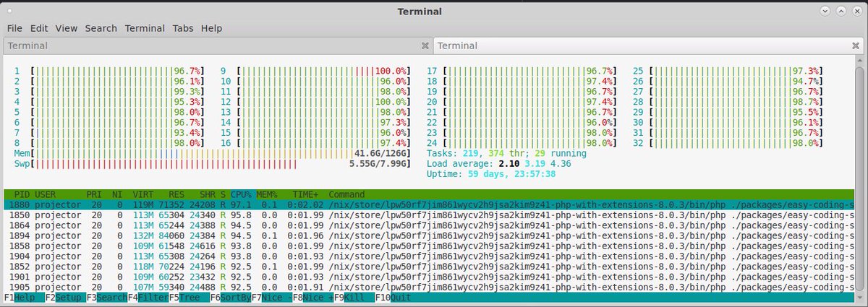Click the Load average line
The height and width of the screenshot is (307, 868).
point(499,164)
